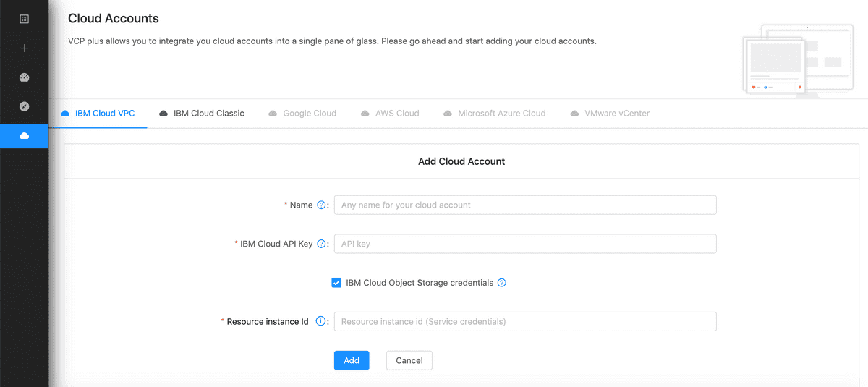
Task: Click help icon beside Object Storage credentials
Action: coord(502,283)
